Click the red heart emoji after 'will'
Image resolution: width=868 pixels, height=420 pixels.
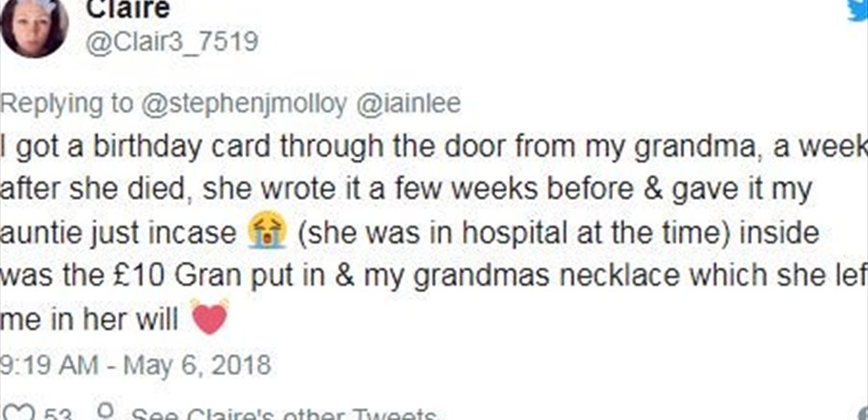pyautogui.click(x=210, y=317)
